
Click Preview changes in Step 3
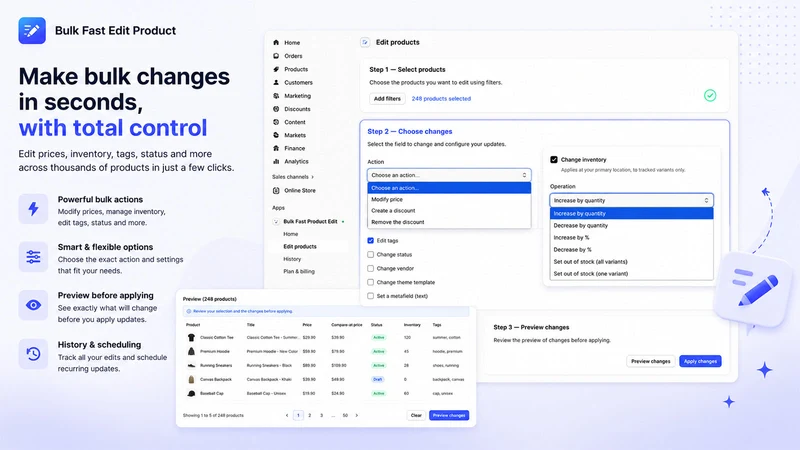651,361
